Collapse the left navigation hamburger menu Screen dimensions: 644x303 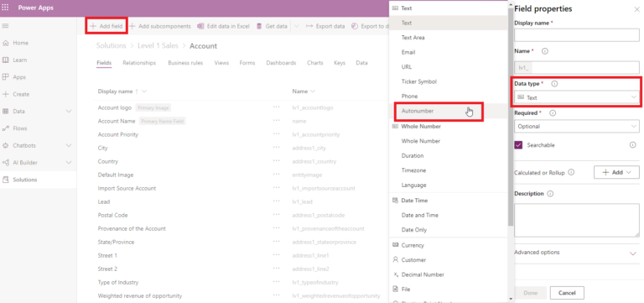click(x=5, y=26)
